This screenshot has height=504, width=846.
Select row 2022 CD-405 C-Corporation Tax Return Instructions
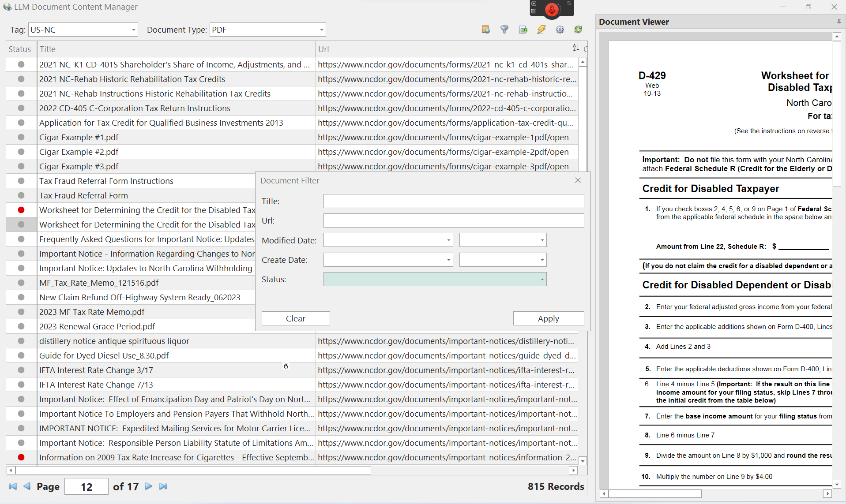292,108
